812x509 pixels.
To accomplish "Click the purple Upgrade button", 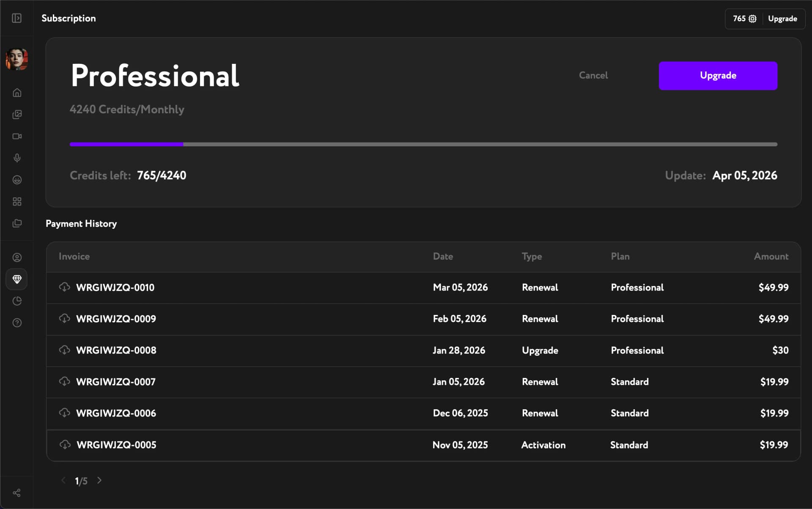I will click(718, 76).
